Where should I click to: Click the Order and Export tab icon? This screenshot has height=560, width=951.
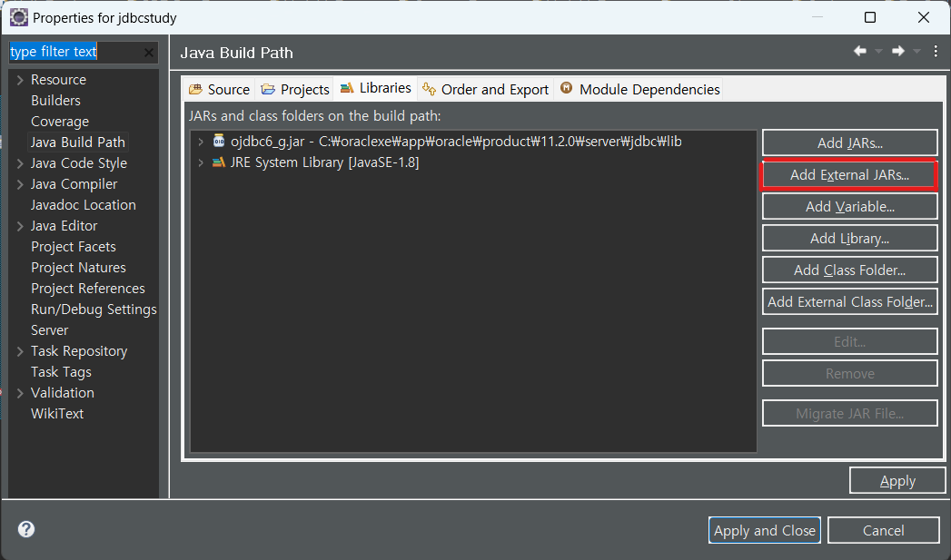pos(430,89)
